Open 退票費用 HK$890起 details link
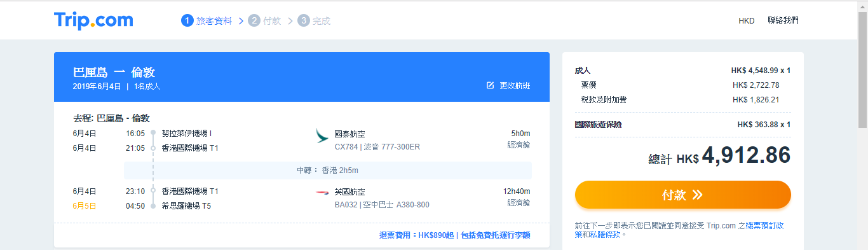 [x=455, y=235]
